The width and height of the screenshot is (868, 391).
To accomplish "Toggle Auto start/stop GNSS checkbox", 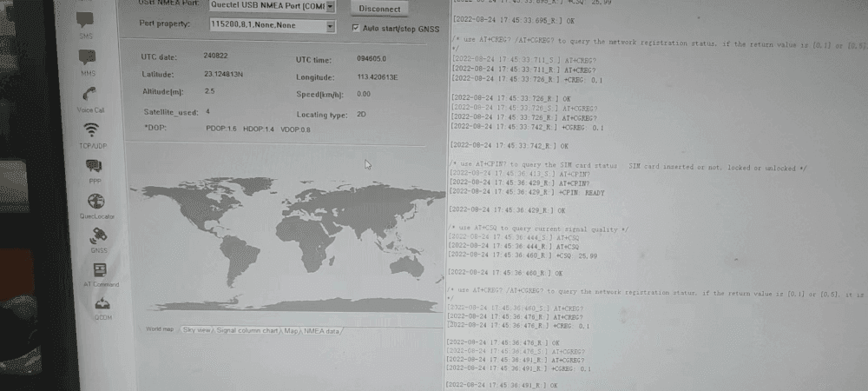I will pyautogui.click(x=356, y=28).
